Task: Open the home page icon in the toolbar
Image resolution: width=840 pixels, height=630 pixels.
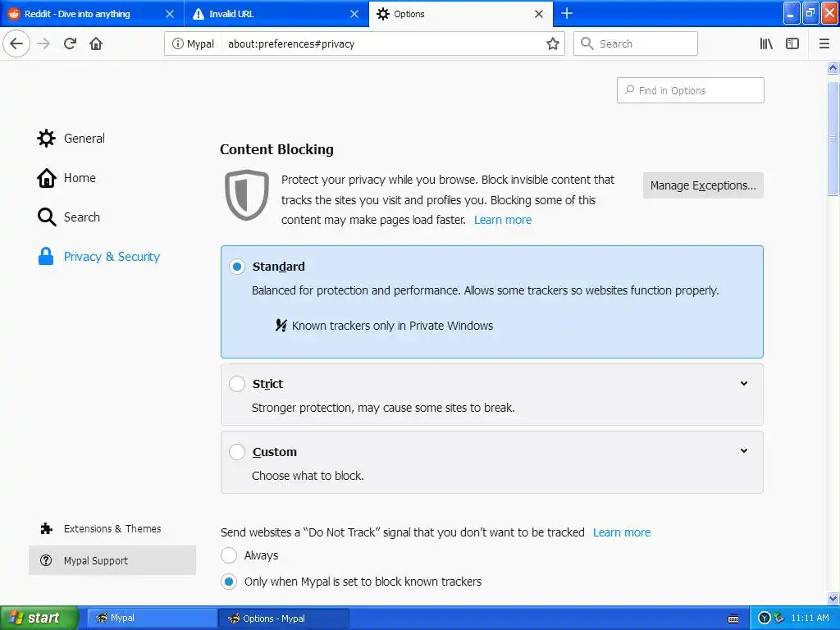Action: coord(96,43)
